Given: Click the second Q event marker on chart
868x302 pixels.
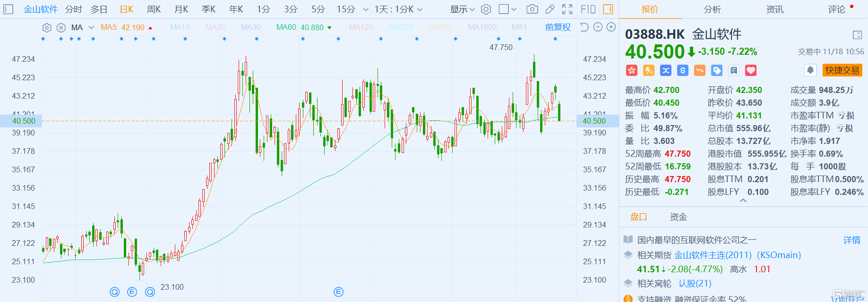Looking at the screenshot, I should 150,292.
